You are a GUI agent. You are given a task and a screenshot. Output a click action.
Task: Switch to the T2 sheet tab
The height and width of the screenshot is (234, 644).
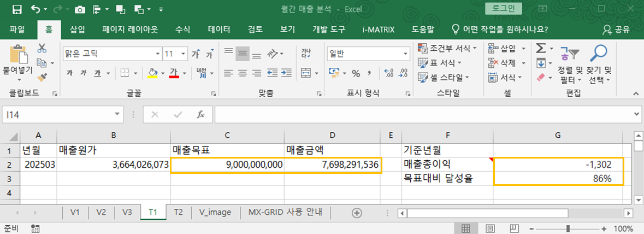(x=178, y=213)
